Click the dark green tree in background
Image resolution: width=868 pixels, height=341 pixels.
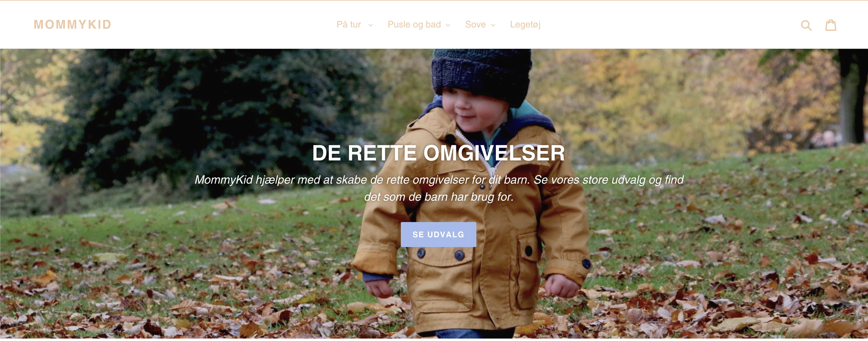[x=209, y=118]
